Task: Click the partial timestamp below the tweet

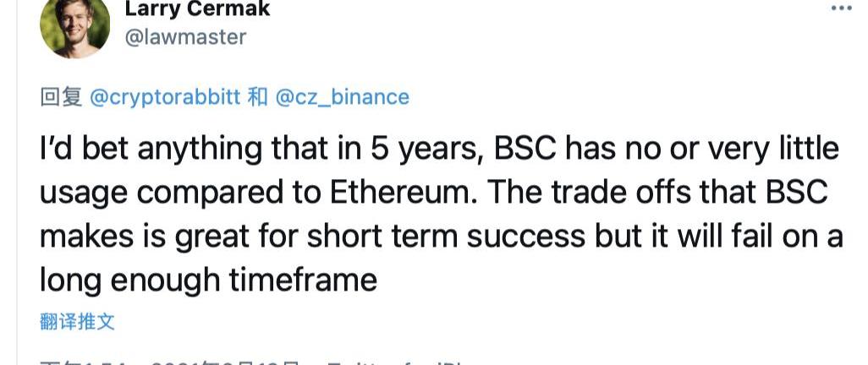Action: point(169,362)
